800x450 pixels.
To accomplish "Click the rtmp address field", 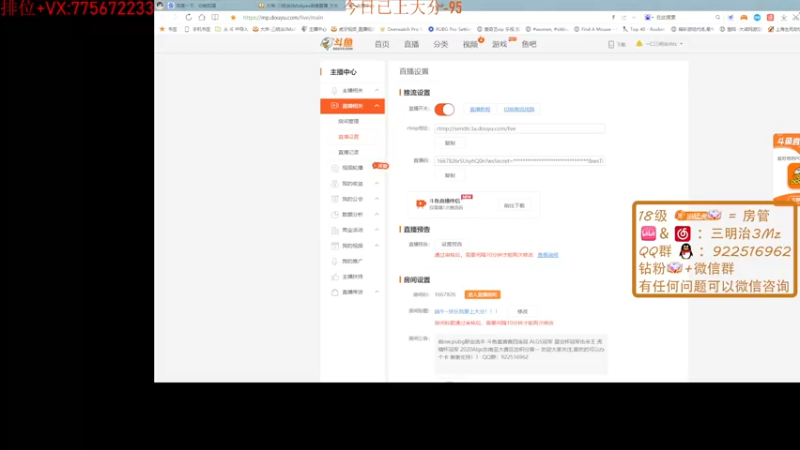I will coord(519,129).
